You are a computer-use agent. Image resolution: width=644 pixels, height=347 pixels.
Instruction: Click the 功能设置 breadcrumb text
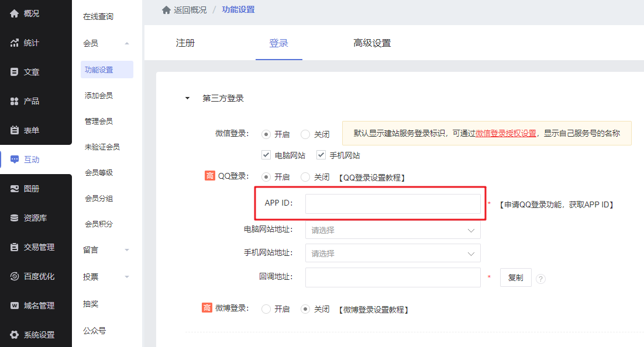coord(238,9)
